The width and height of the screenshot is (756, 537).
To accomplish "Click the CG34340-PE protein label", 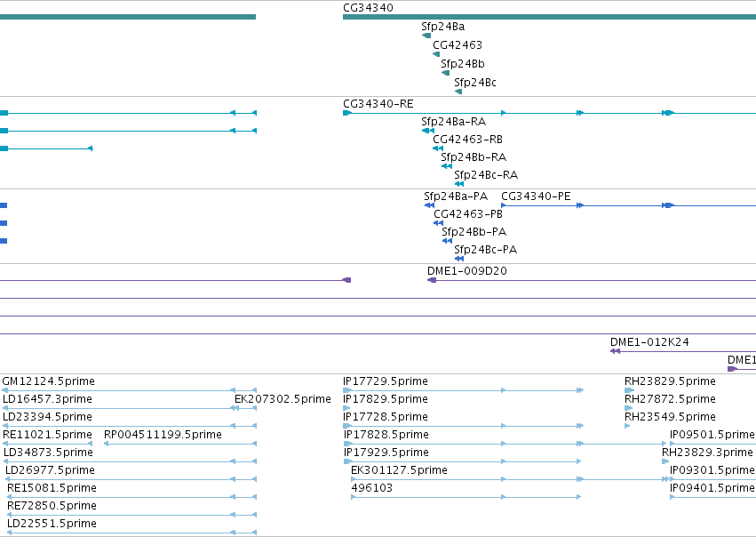I will click(536, 196).
